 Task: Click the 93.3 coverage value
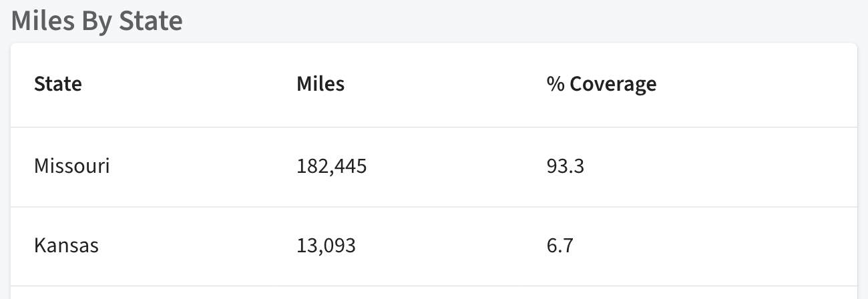pos(566,166)
